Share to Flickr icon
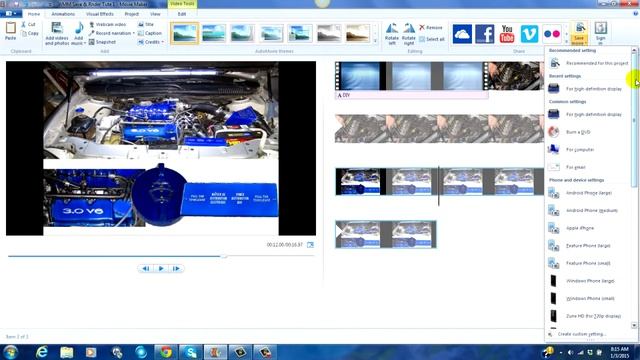640x360 pixels. pos(552,33)
